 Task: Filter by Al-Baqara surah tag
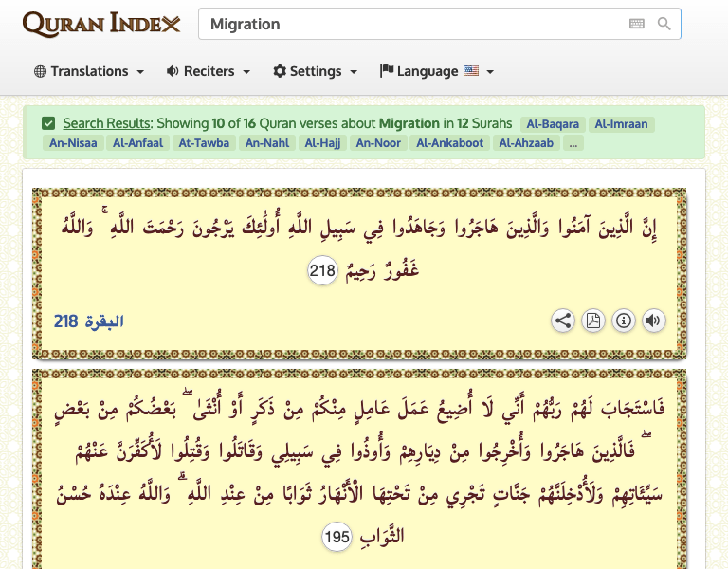pyautogui.click(x=551, y=124)
